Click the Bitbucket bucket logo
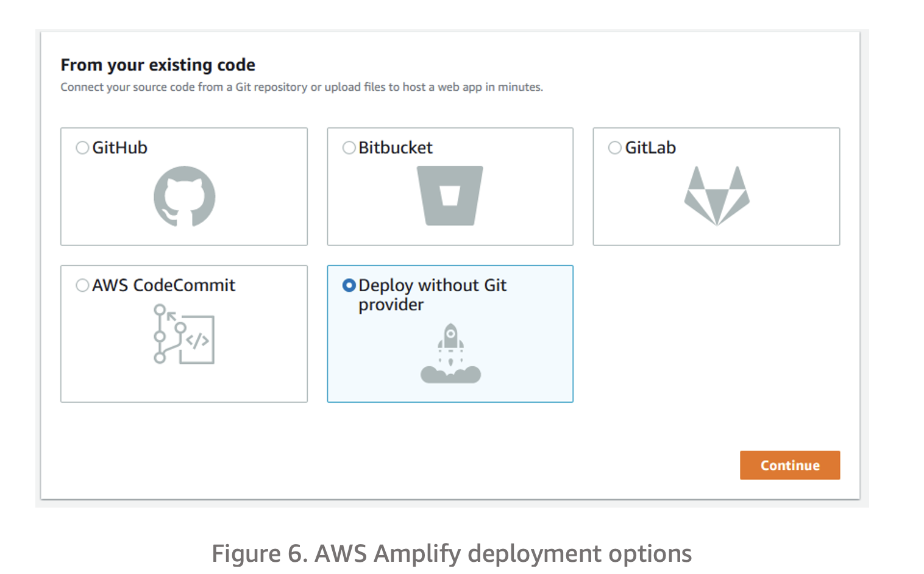 click(450, 196)
